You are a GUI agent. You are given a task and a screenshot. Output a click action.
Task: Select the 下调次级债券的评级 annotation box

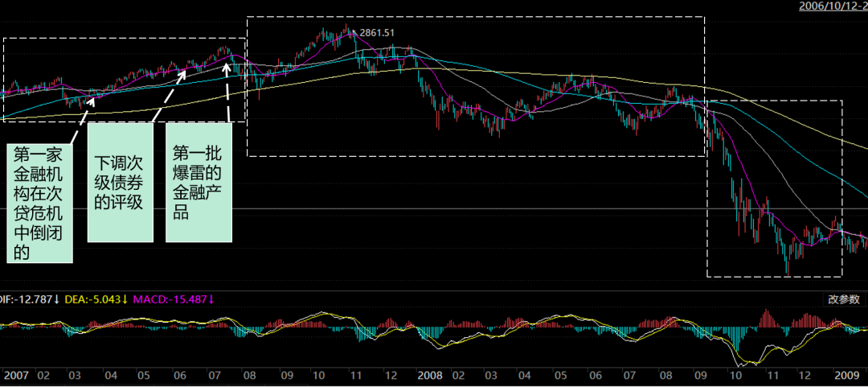pos(120,183)
